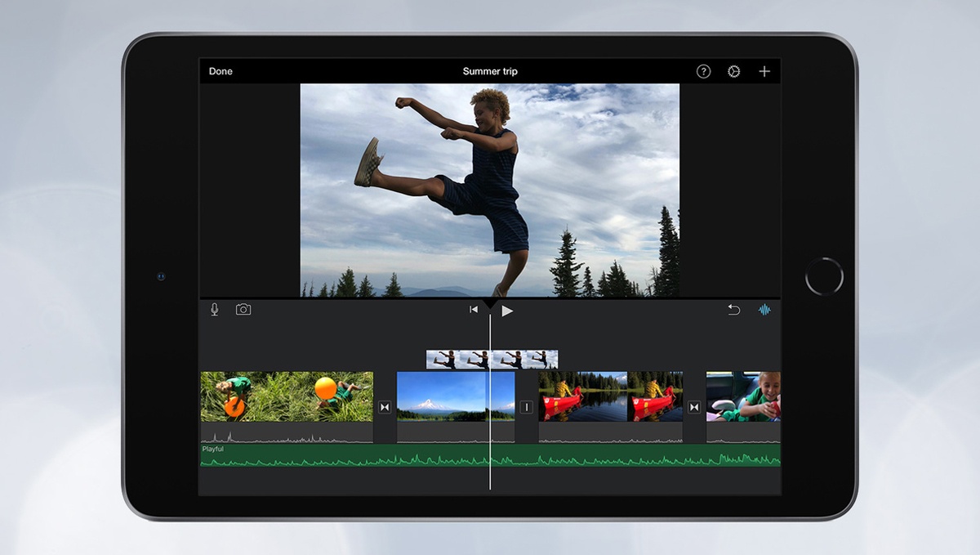Image resolution: width=980 pixels, height=555 pixels.
Task: Select the Summer trip project title
Action: (x=490, y=71)
